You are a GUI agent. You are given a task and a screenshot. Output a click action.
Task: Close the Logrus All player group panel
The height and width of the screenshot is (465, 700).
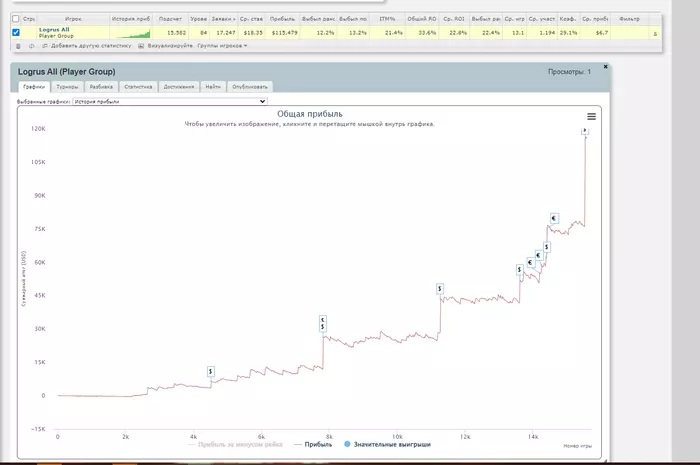click(x=605, y=66)
